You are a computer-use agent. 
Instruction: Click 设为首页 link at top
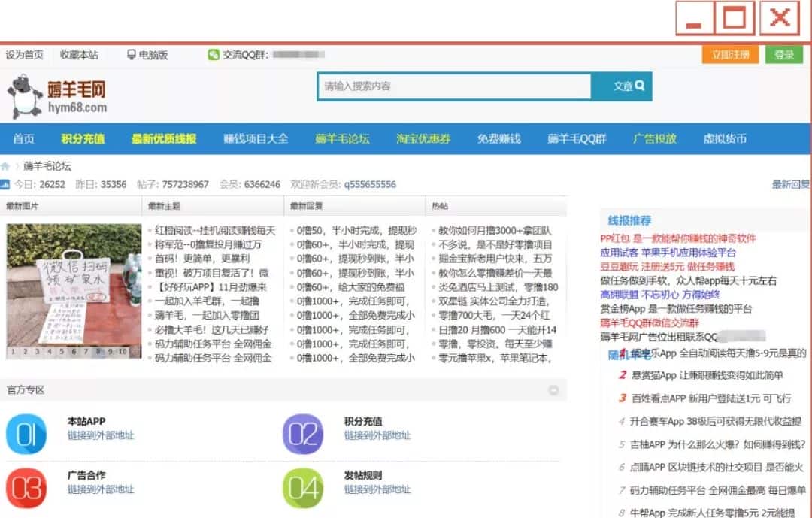[25, 55]
